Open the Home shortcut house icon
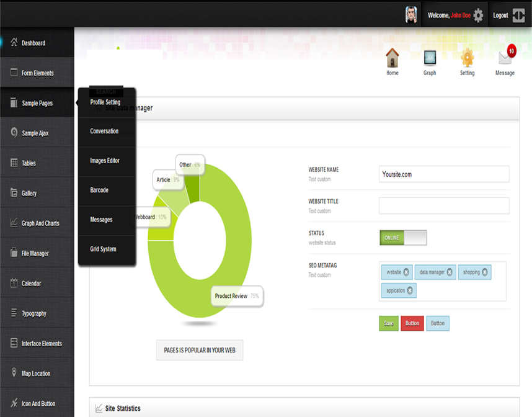The image size is (532, 417). tap(392, 57)
